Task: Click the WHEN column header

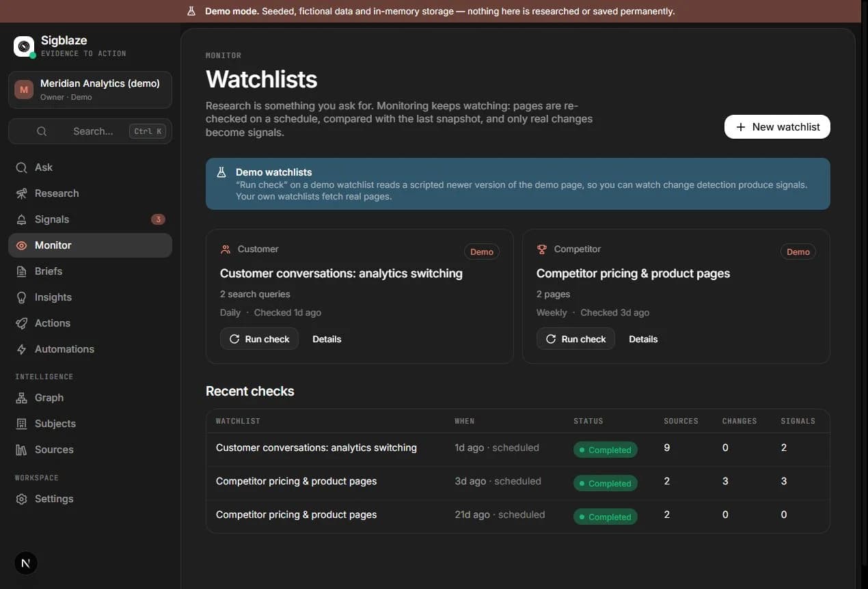Action: (x=465, y=421)
